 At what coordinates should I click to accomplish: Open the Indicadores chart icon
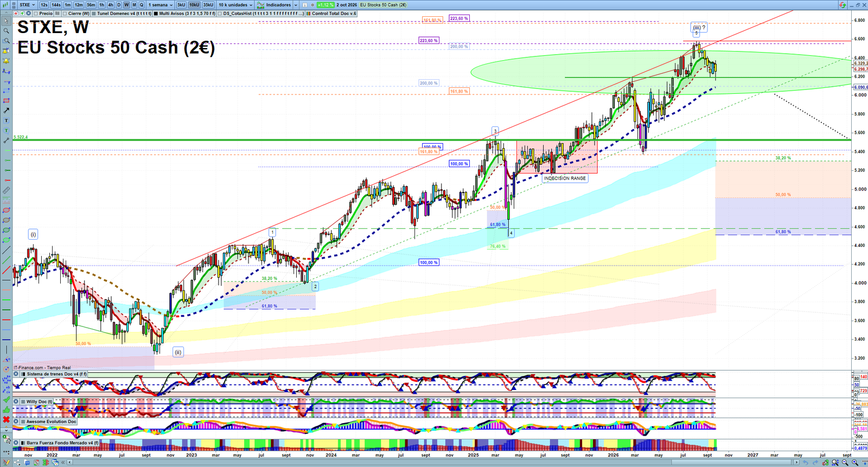coord(260,5)
